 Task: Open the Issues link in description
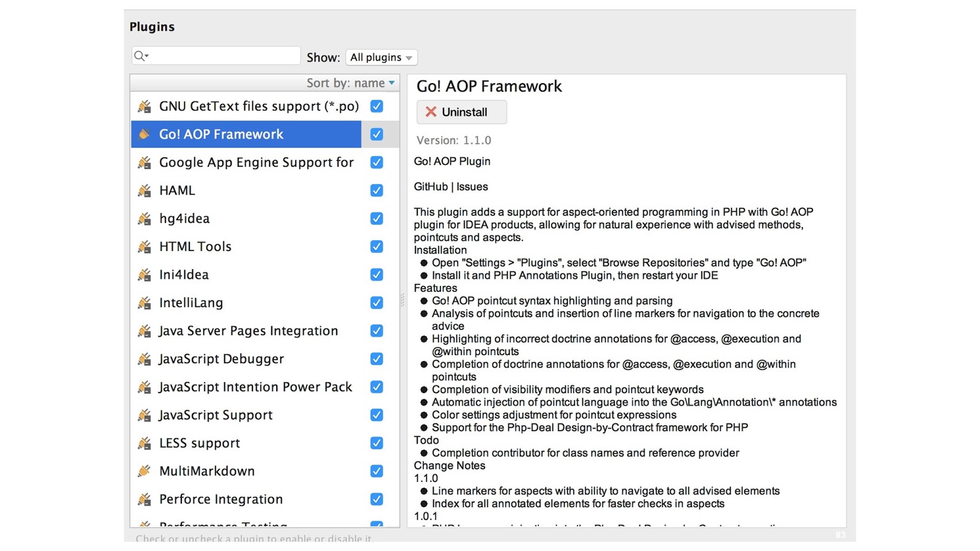click(x=472, y=187)
